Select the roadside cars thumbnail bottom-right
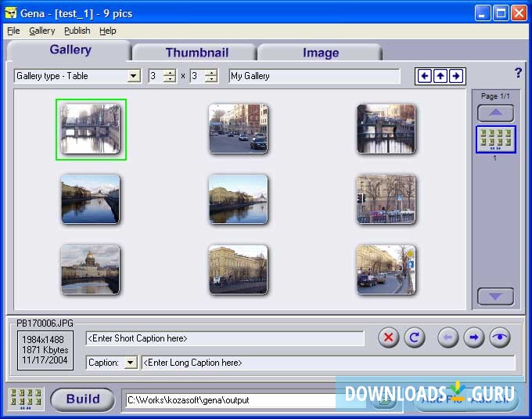 (x=386, y=269)
